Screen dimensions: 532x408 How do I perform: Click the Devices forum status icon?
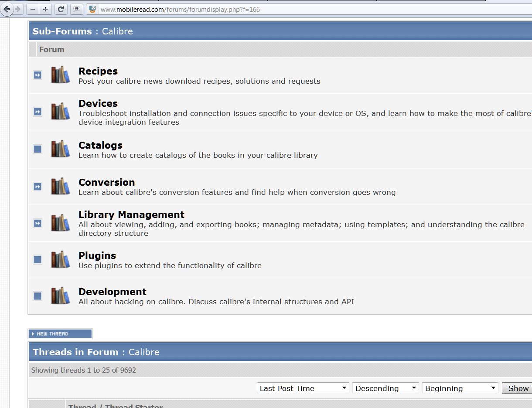38,112
